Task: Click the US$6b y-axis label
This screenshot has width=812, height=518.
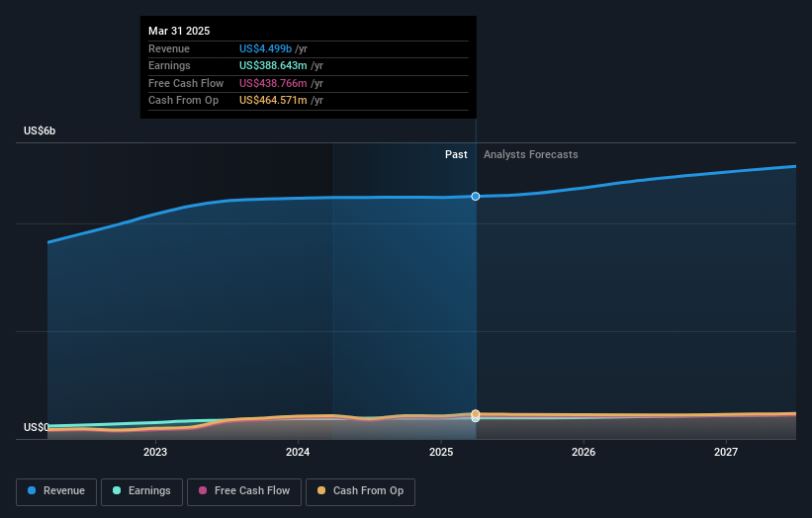Action: click(40, 130)
